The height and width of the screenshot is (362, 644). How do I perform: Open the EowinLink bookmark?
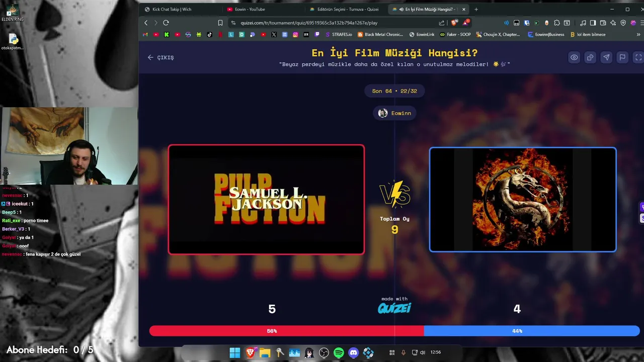(422, 35)
